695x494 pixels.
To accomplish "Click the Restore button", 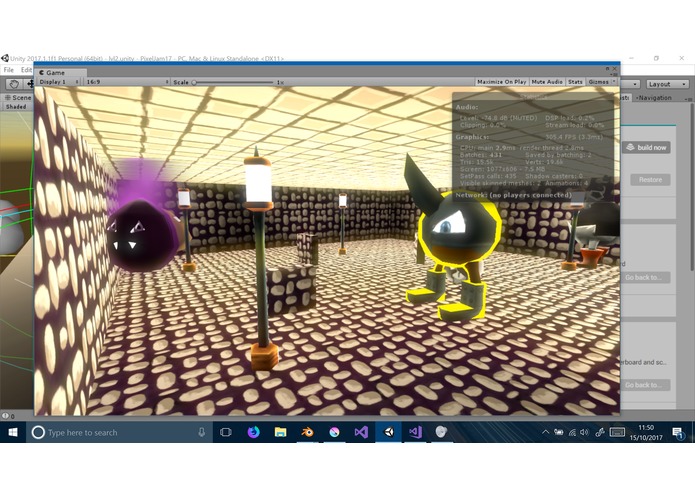I will [x=650, y=180].
